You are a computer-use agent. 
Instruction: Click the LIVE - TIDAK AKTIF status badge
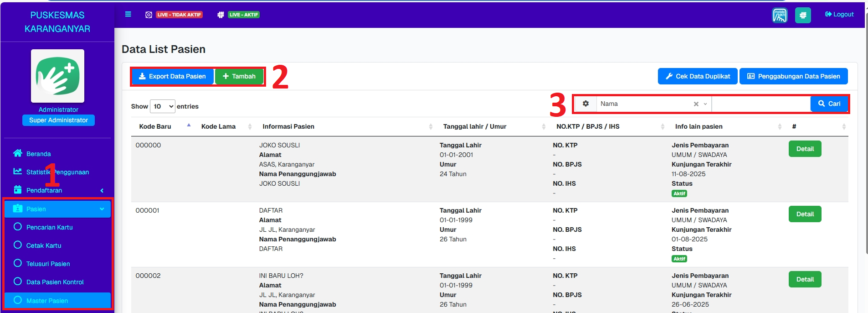click(179, 15)
